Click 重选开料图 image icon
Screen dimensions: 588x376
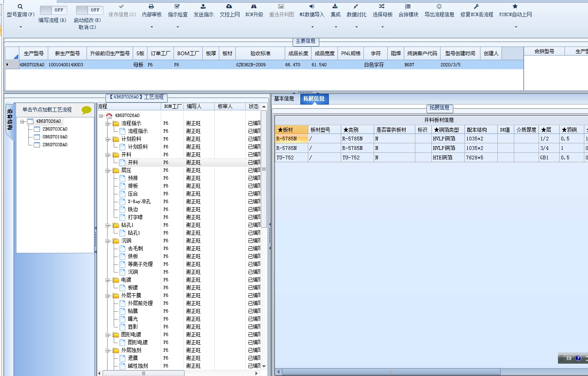click(281, 7)
